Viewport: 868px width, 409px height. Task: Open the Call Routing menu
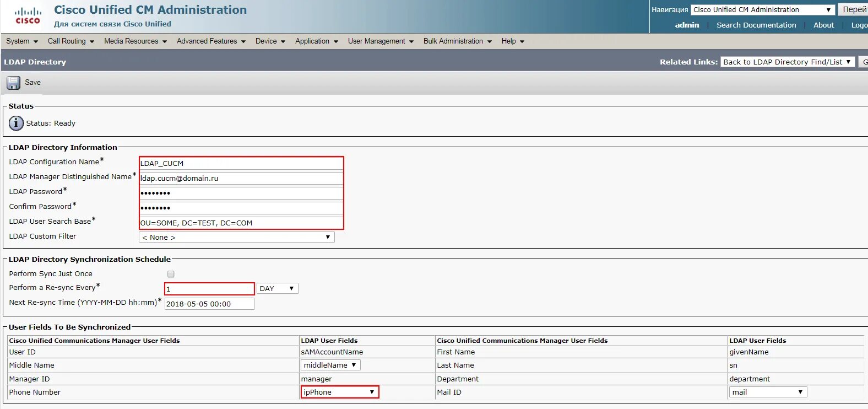coord(71,41)
